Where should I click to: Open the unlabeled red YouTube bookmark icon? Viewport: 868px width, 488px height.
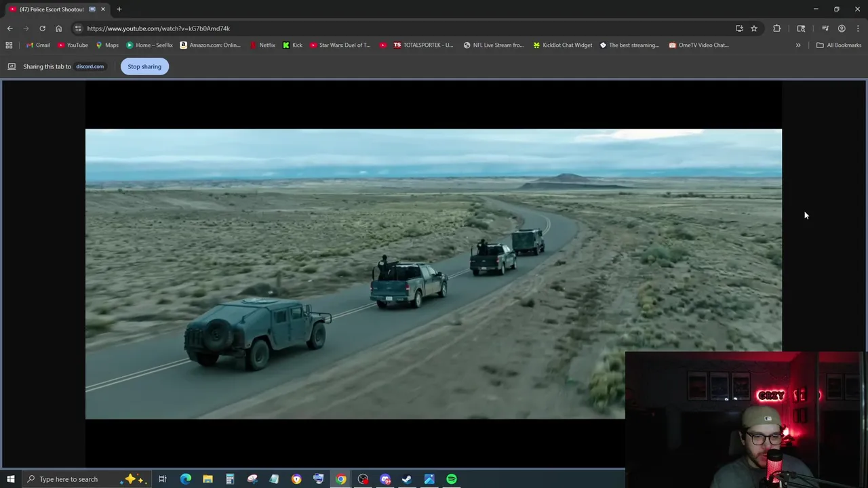383,45
